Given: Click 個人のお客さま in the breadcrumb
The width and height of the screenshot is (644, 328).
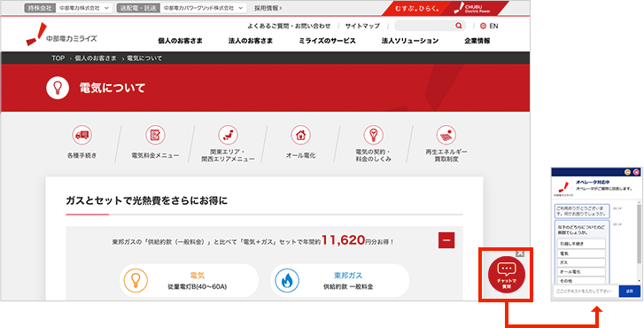Looking at the screenshot, I should (x=96, y=59).
